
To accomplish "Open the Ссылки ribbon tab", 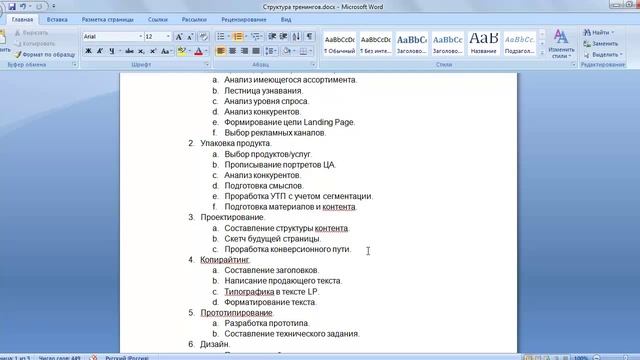I will [158, 20].
